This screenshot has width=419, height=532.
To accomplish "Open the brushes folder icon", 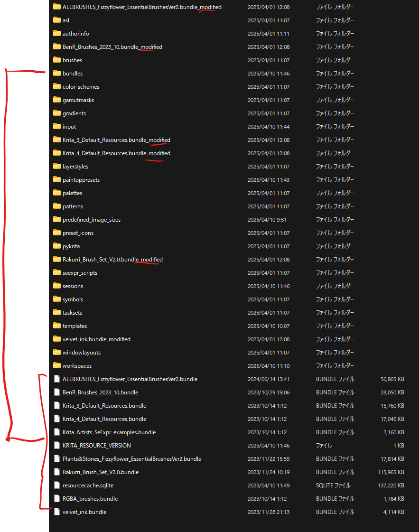I will (x=57, y=60).
